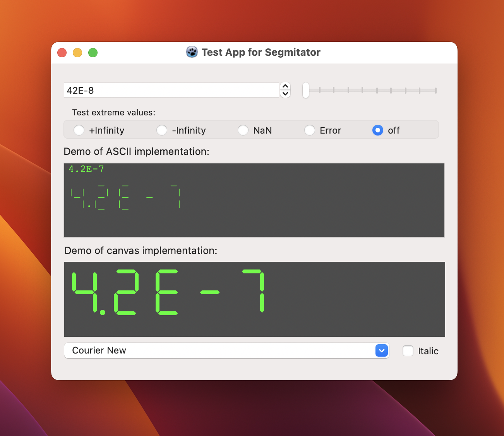Click the selected 'off' radio button

tap(378, 130)
